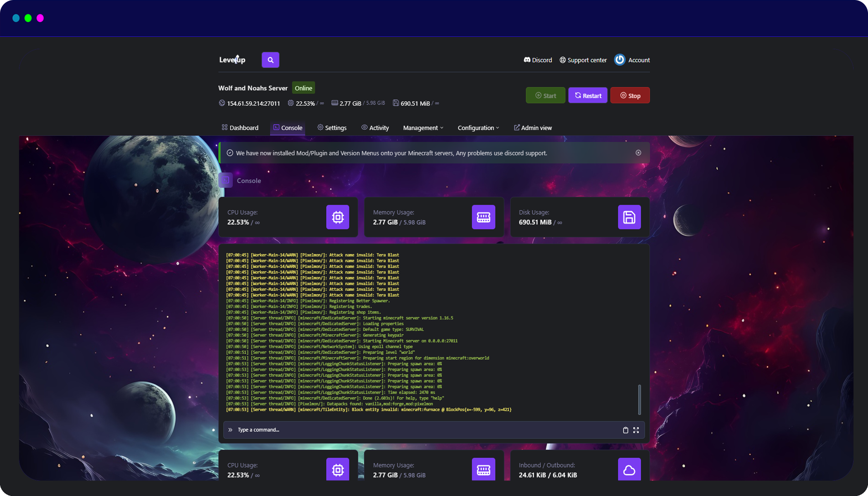Click the Inbound/Outbound cloud icon

pyautogui.click(x=629, y=470)
